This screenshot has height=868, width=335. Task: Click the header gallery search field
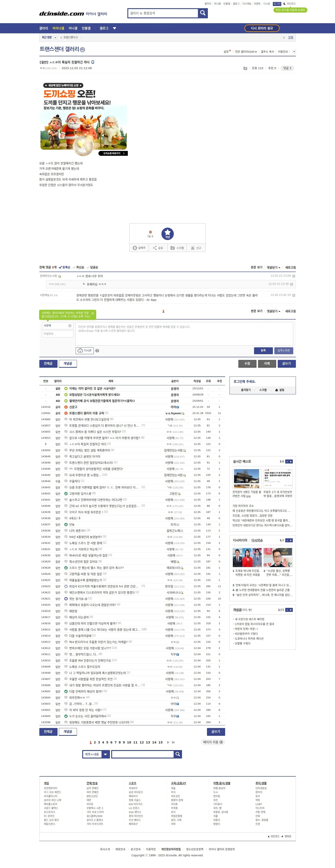pos(163,13)
